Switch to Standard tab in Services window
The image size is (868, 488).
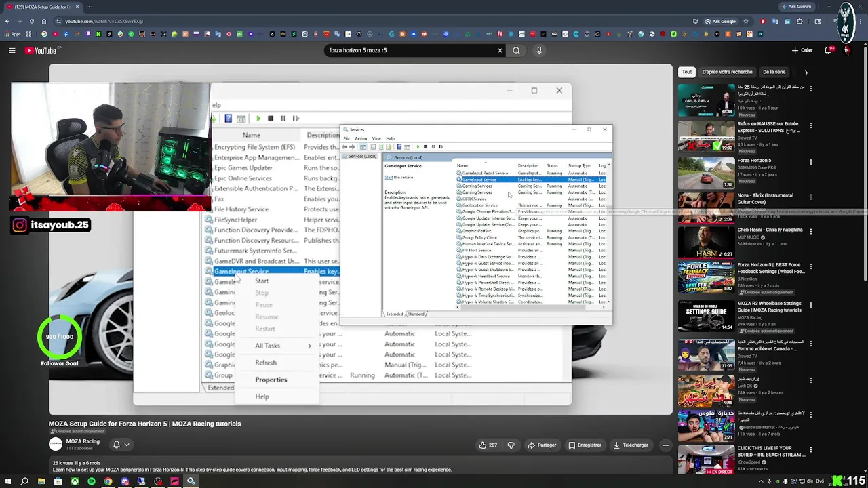(416, 314)
